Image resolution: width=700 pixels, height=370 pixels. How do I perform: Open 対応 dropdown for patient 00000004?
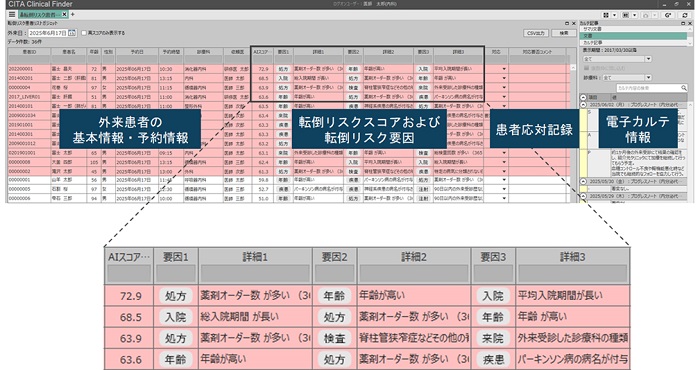(x=504, y=87)
